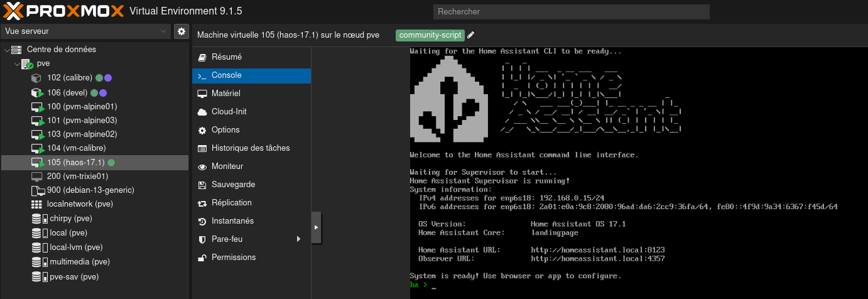Open the Moniteur section
This screenshot has height=299, width=868.
click(x=227, y=166)
